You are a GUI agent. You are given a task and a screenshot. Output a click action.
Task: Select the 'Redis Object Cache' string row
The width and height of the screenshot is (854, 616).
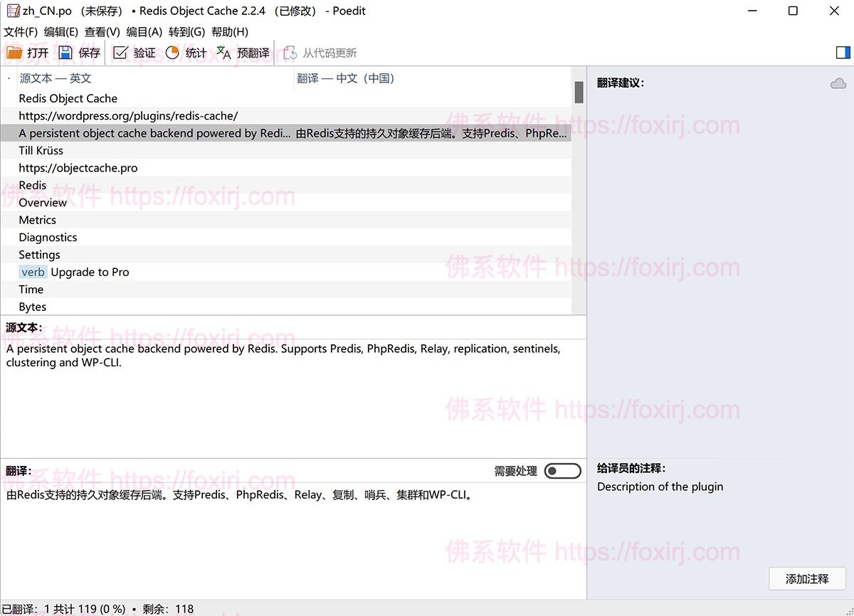click(x=68, y=98)
